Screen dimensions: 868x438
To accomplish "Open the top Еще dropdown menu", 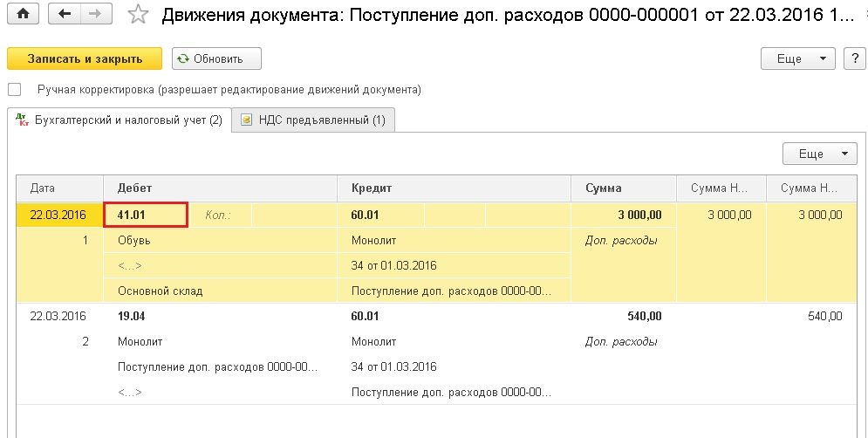I will click(x=797, y=58).
